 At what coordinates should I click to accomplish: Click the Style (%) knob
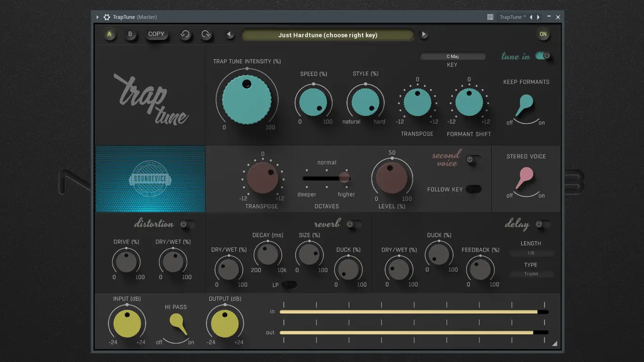click(365, 103)
